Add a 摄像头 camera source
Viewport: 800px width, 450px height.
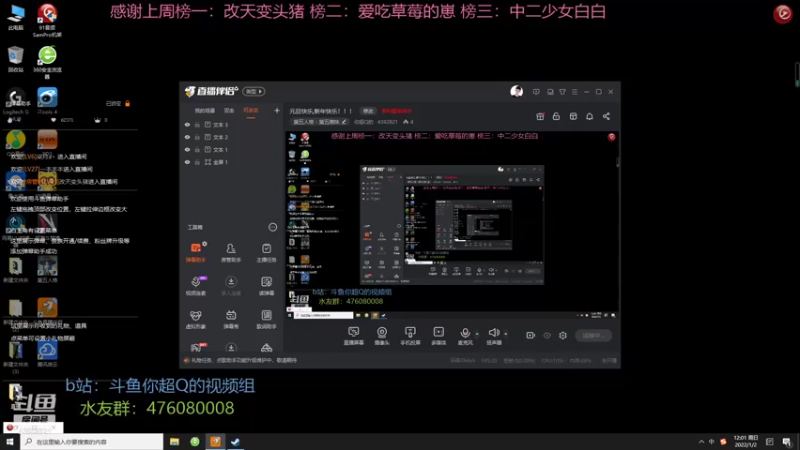click(382, 336)
